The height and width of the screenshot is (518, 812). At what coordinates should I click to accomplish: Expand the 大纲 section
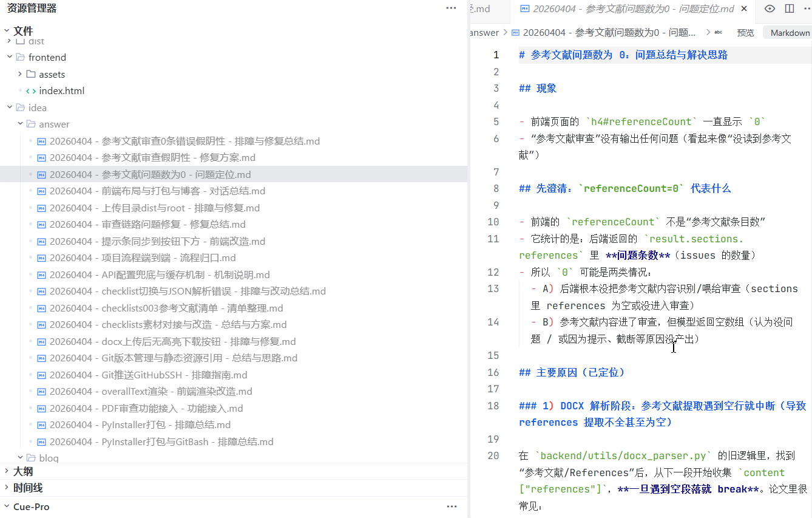coord(7,471)
